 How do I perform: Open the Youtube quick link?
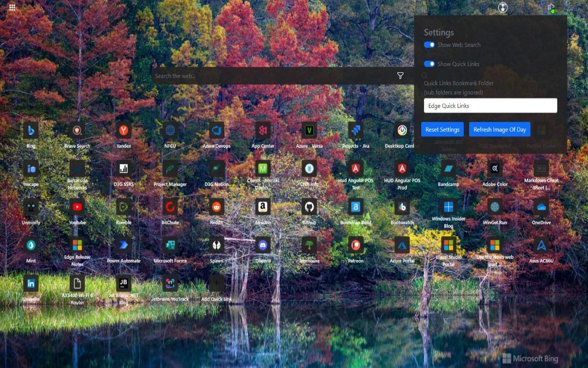pos(77,207)
